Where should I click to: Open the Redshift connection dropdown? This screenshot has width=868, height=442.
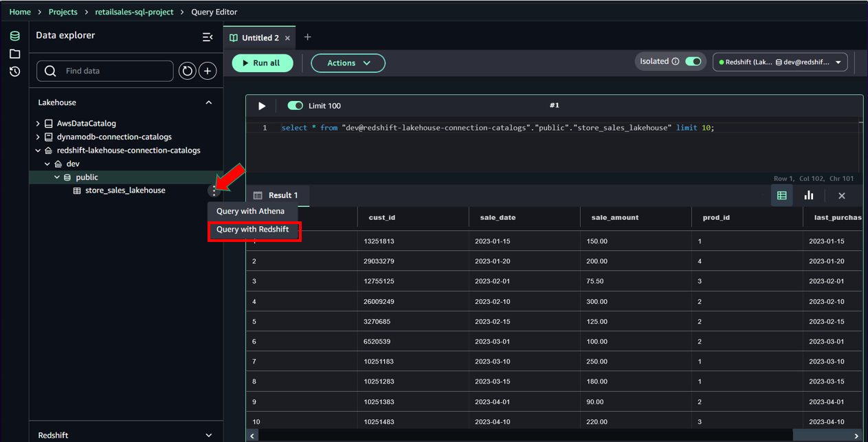point(780,62)
